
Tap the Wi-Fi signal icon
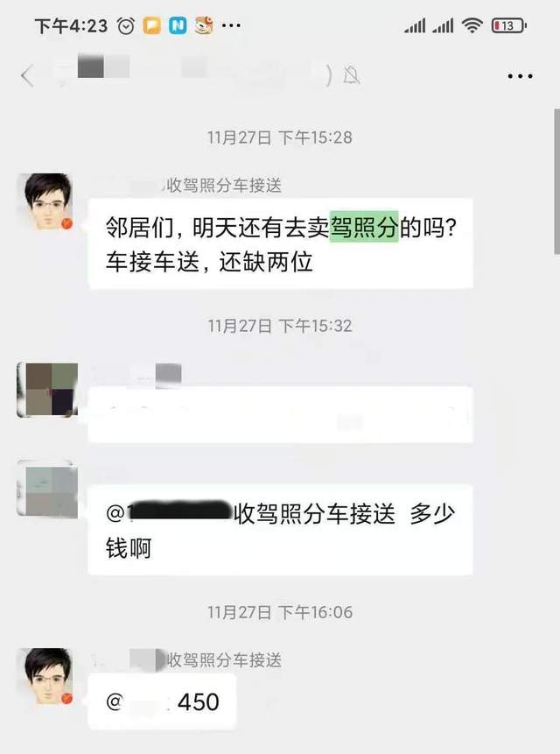pyautogui.click(x=472, y=25)
